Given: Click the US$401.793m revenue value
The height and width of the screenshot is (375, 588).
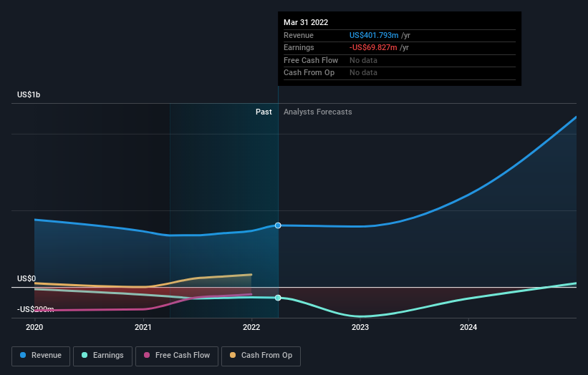Looking at the screenshot, I should click(374, 35).
